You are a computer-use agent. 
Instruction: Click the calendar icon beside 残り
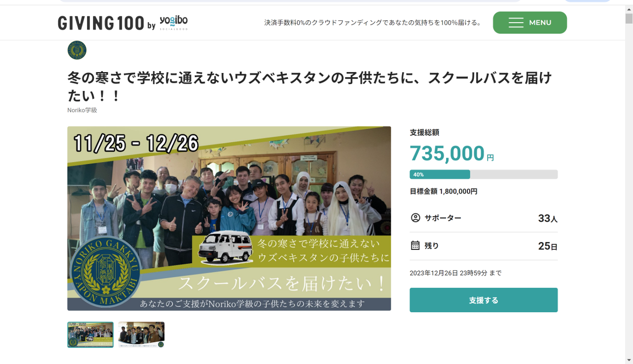tap(415, 245)
